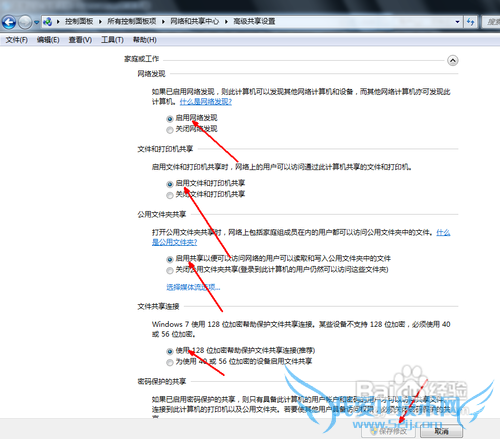Expand arrow after 所有控制面板项 breadcrumb

pos(163,22)
